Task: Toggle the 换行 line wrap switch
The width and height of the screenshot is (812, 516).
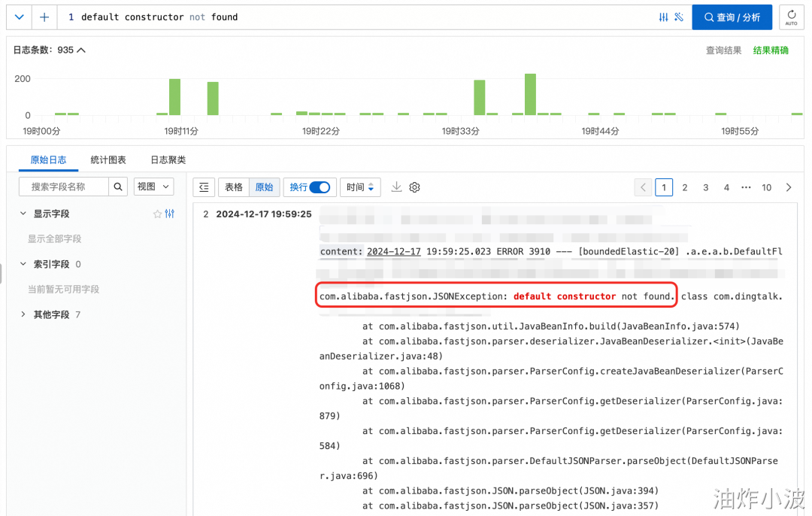Action: click(x=320, y=187)
